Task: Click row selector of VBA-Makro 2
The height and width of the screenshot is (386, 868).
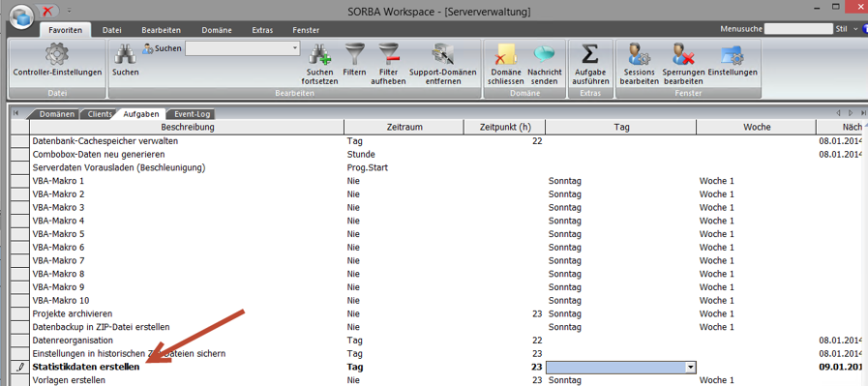Action: point(20,193)
